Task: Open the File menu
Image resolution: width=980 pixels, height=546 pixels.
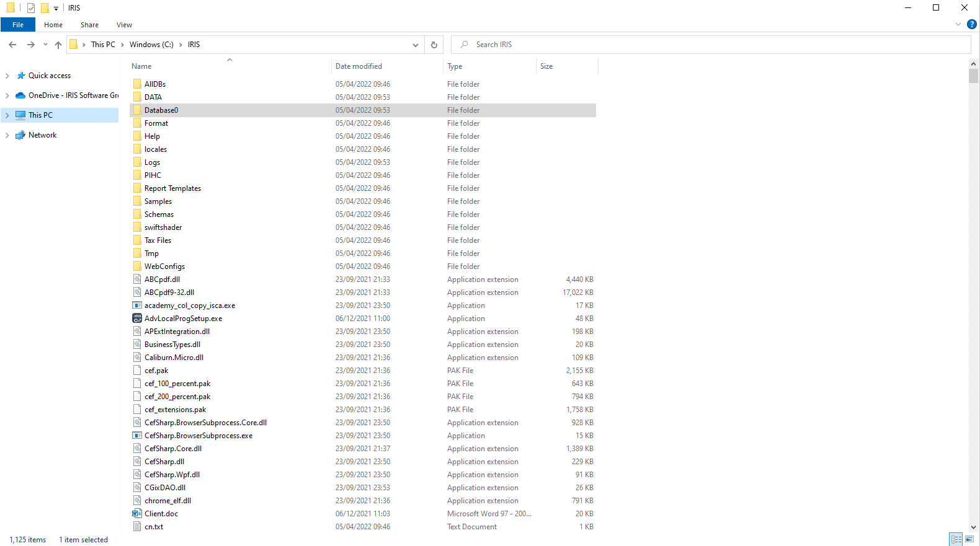Action: [x=18, y=25]
